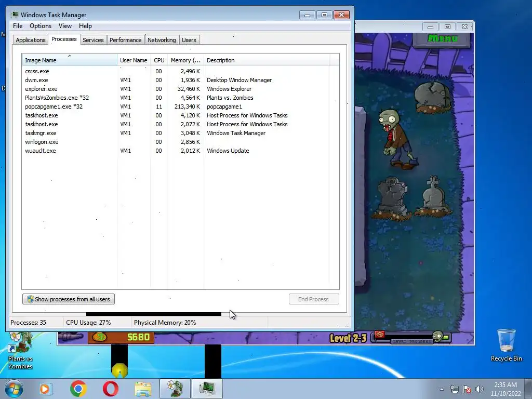Open the Options menu
Screen dimensions: 532x399
(x=41, y=26)
